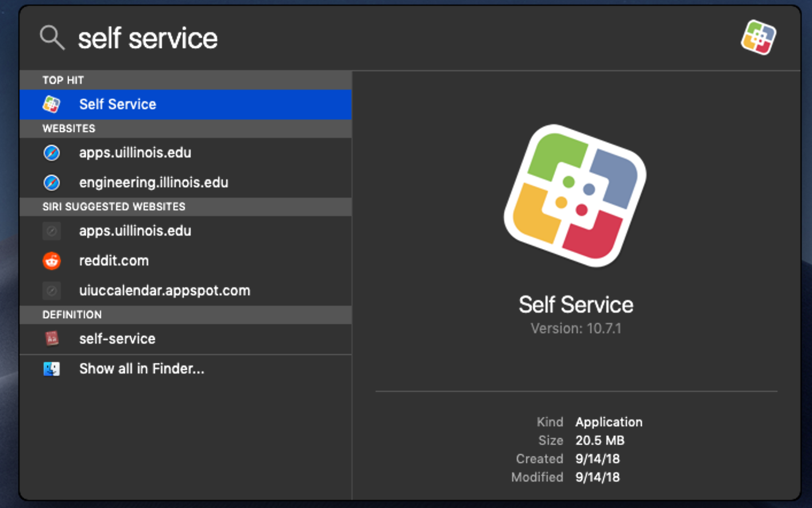Screen dimensions: 812x508
Task: Click the Safari icon beside the Websites apps.uillinois.edu row
Action: (52, 153)
